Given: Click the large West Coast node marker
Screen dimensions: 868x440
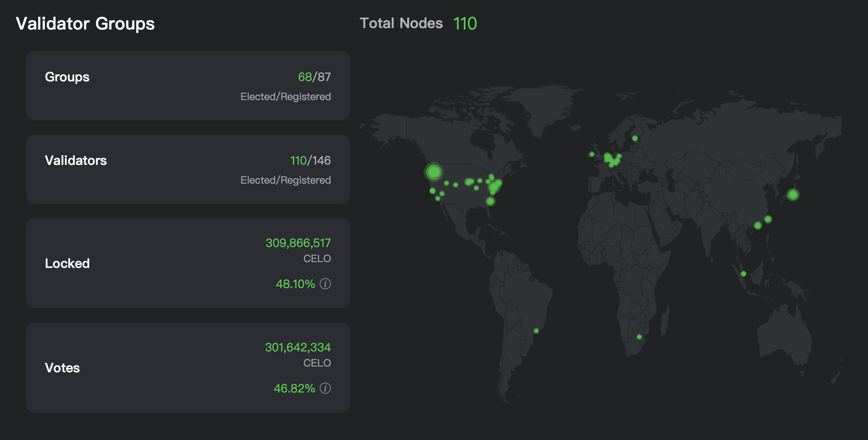Looking at the screenshot, I should pyautogui.click(x=434, y=172).
